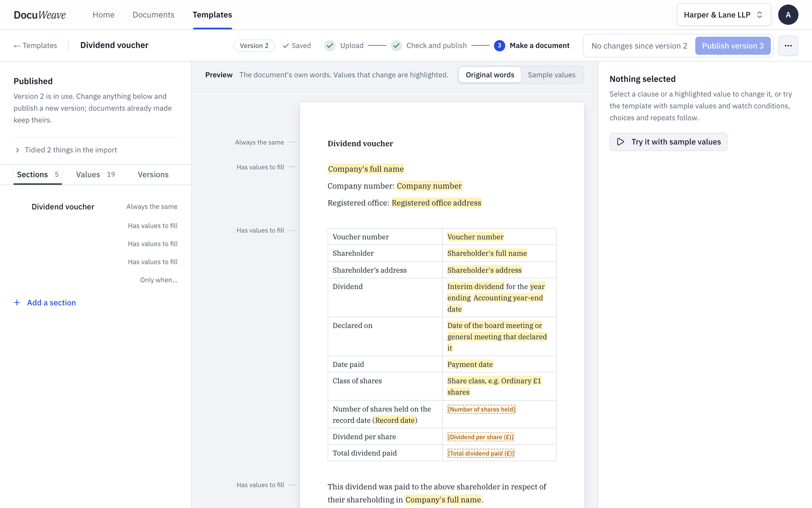Open the Version 2 pill
The width and height of the screenshot is (812, 508).
coord(254,45)
